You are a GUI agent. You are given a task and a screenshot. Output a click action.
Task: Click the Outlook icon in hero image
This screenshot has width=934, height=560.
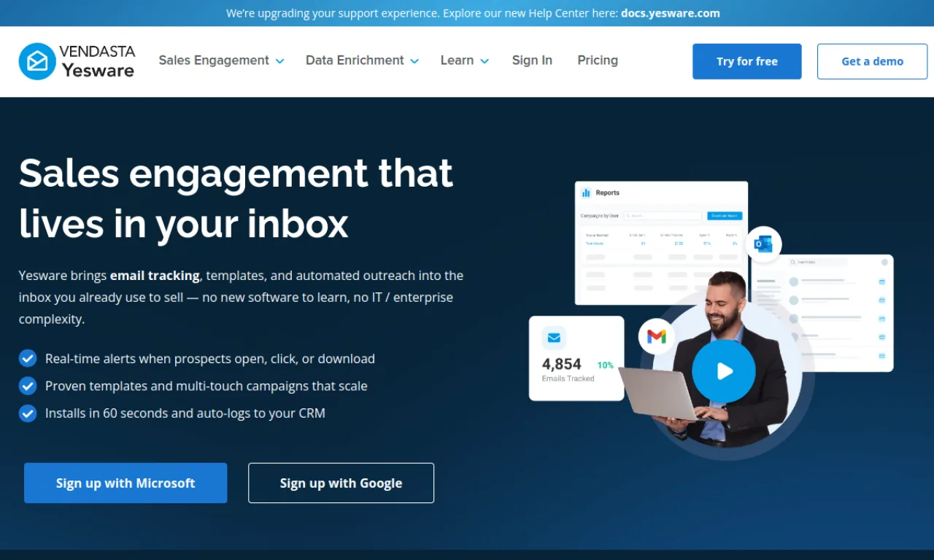click(763, 244)
